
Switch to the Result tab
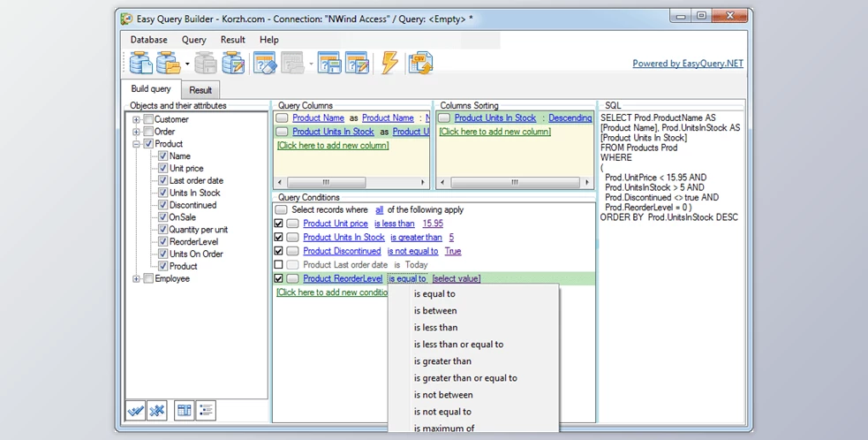[x=200, y=90]
